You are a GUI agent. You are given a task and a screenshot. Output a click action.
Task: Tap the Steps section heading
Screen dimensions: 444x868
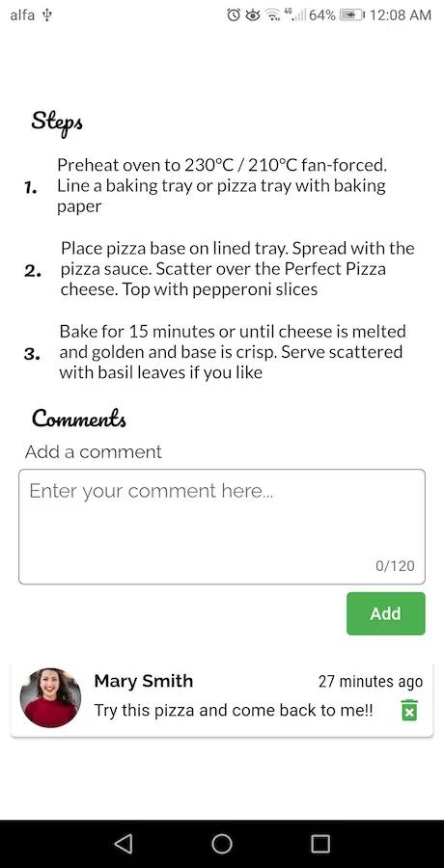pyautogui.click(x=57, y=122)
